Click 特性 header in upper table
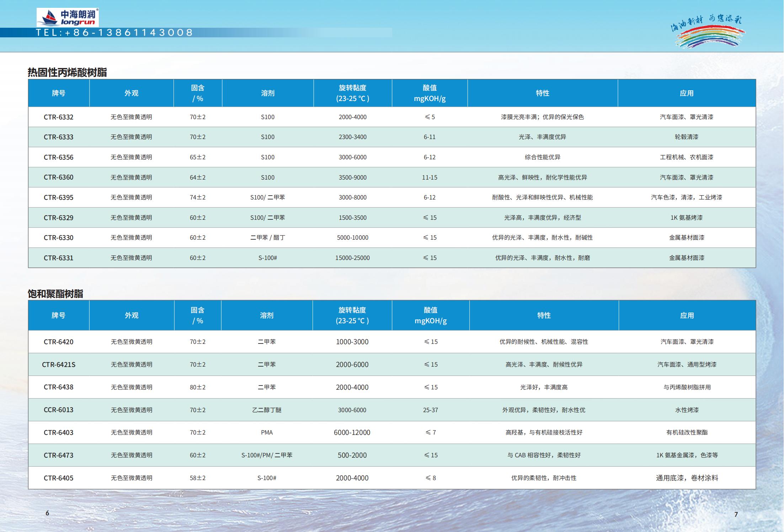The width and height of the screenshot is (784, 532). point(543,93)
